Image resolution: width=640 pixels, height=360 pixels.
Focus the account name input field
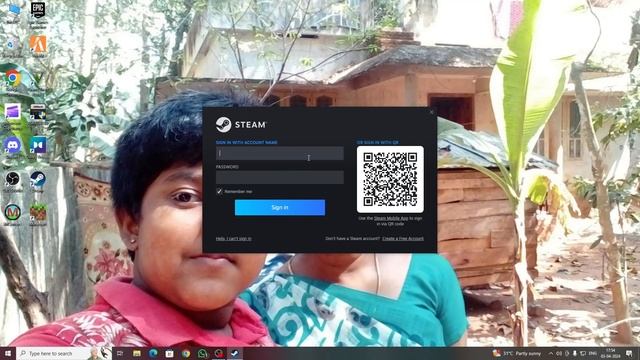280,153
